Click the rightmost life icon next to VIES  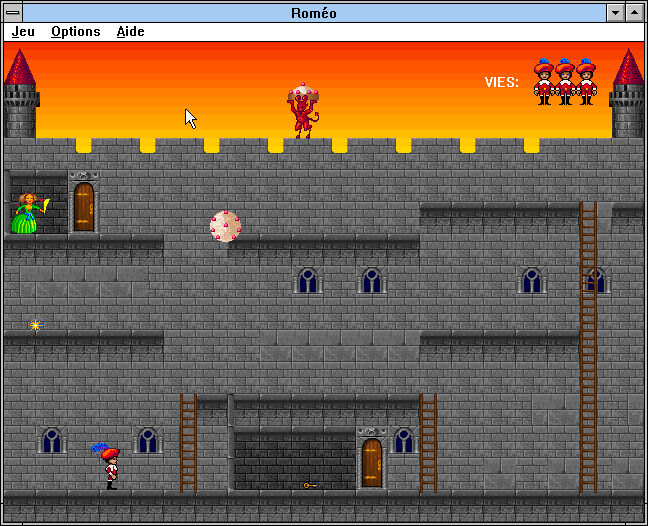[x=586, y=82]
